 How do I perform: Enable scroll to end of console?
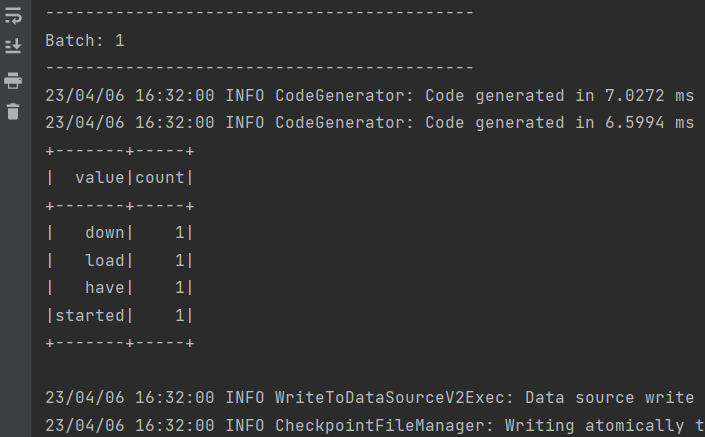coord(13,46)
